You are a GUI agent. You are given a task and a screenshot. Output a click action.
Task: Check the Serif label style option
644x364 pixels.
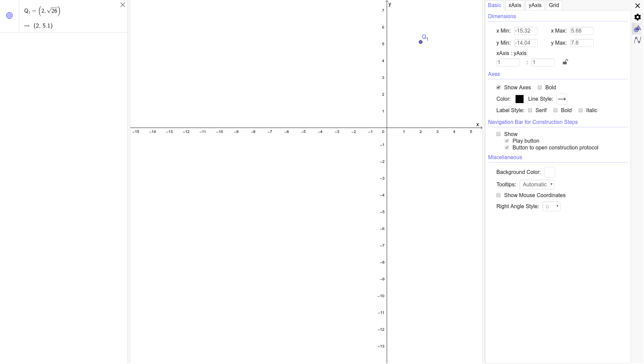coord(530,110)
